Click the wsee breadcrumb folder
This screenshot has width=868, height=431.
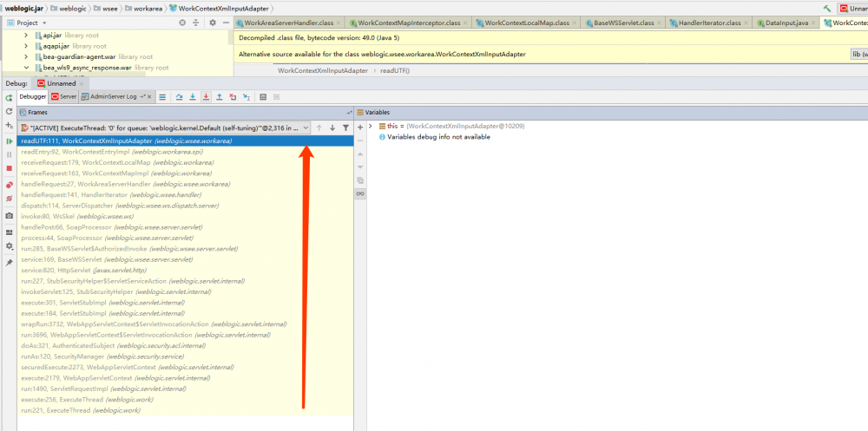(105, 9)
